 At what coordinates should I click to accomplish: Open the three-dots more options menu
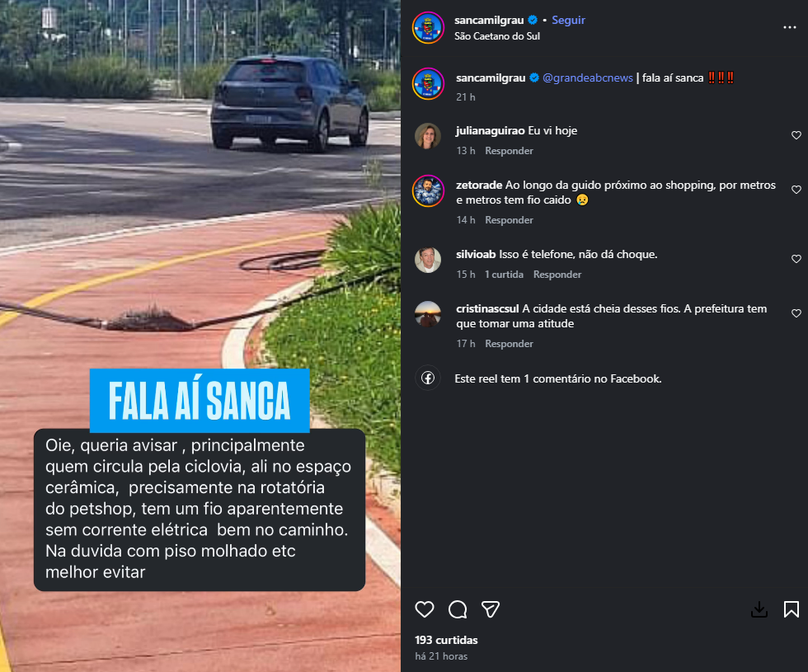[790, 27]
